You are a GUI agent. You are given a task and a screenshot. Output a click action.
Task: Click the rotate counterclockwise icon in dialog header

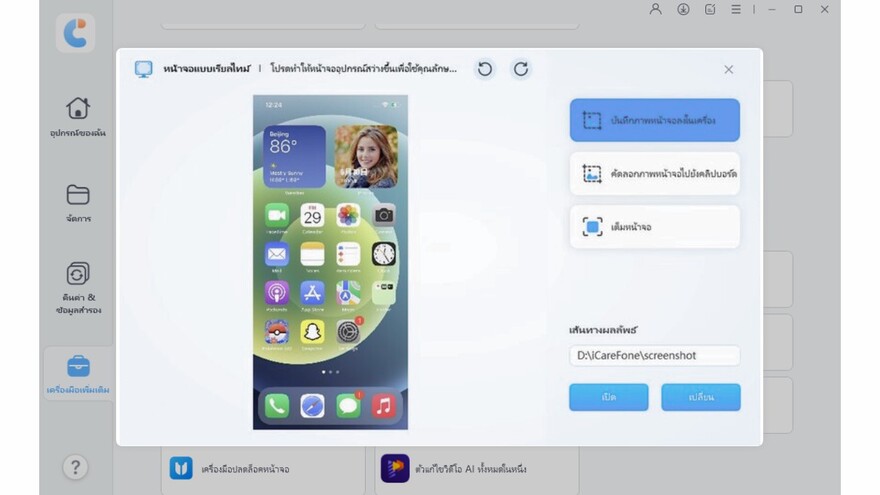pyautogui.click(x=485, y=69)
